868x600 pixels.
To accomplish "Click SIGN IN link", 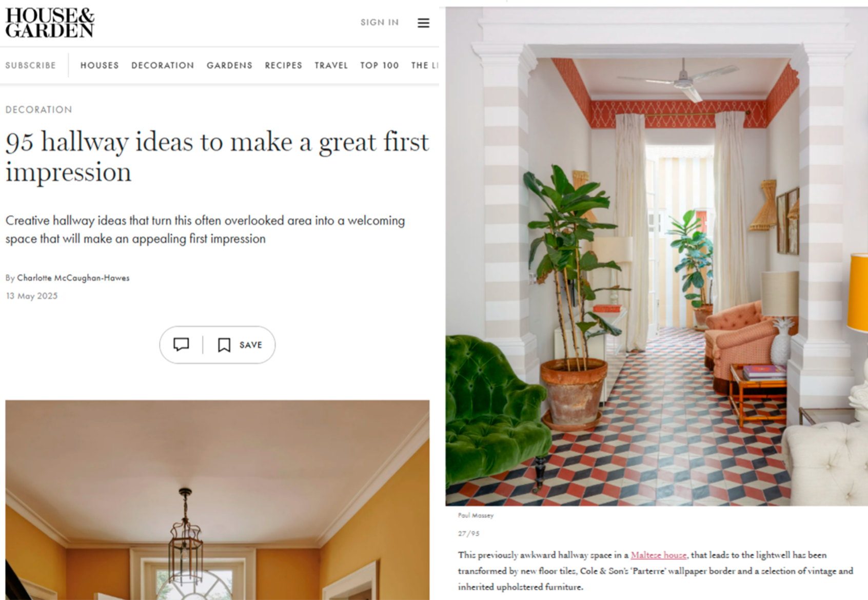I will coord(380,23).
